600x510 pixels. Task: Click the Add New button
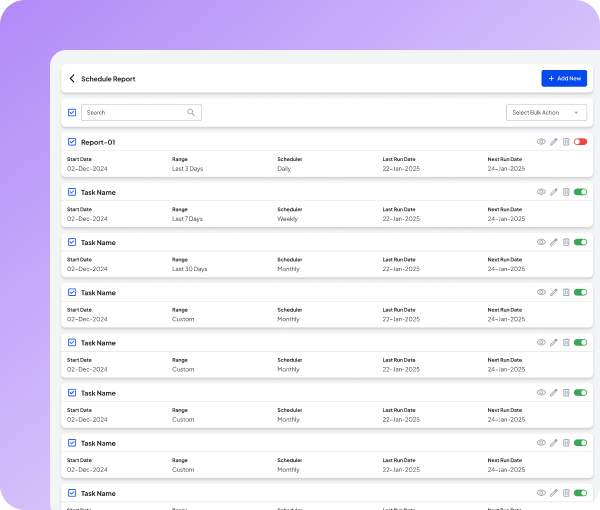pos(564,78)
